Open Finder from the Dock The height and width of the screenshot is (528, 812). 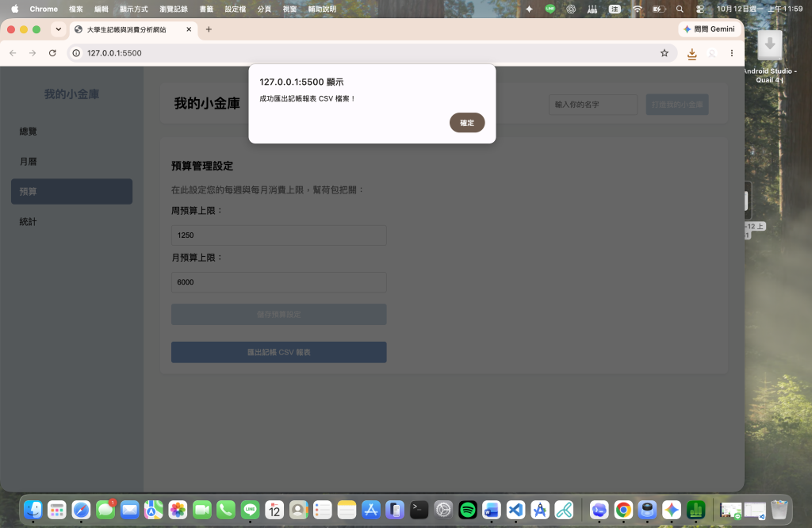click(33, 510)
